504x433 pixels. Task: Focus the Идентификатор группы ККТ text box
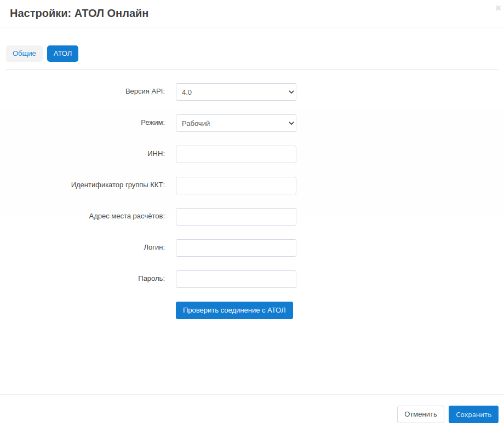[x=236, y=186]
